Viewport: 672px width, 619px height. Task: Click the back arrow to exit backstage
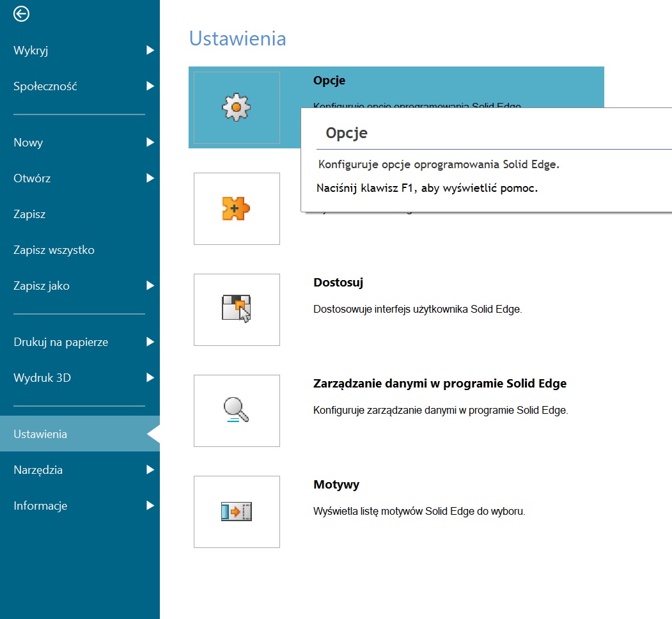pos(21,13)
